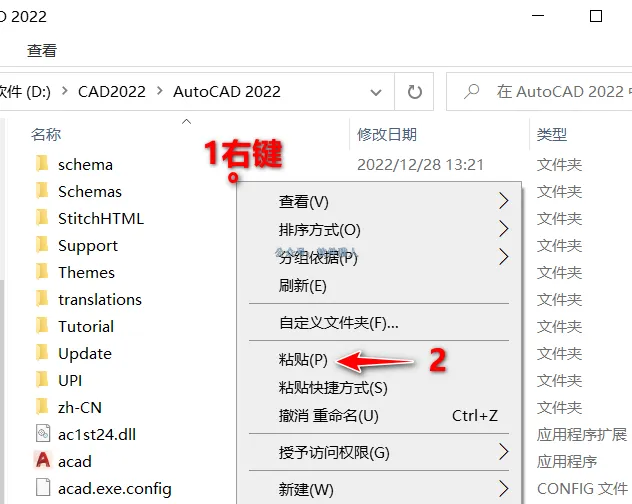The height and width of the screenshot is (504, 632).
Task: Open the 查看 ribbon tab
Action: click(42, 50)
